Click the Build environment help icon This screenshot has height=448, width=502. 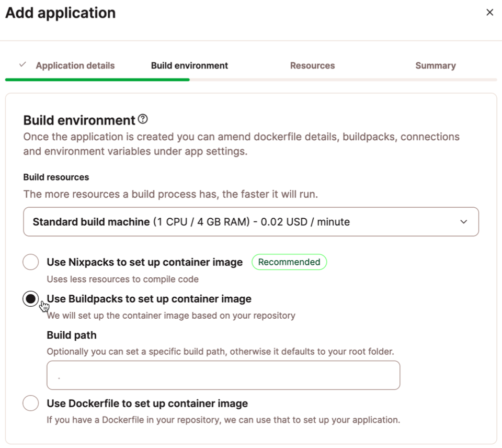[x=142, y=119]
